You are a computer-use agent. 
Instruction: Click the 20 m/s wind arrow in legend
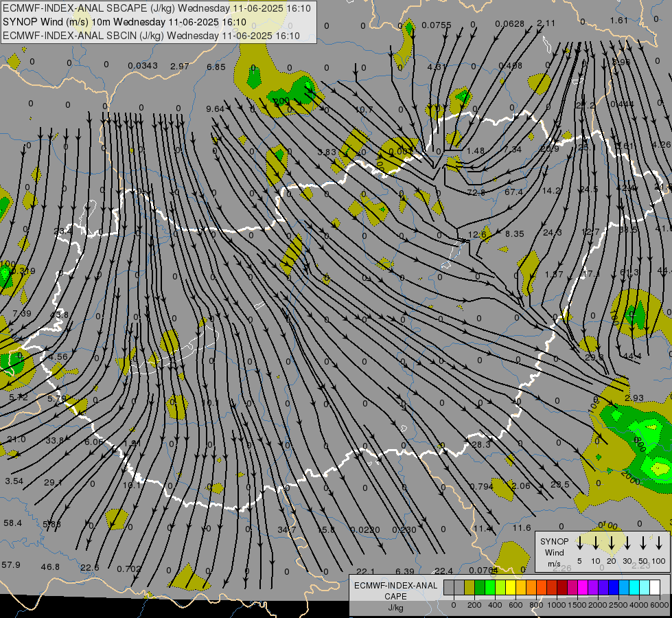[x=612, y=543]
